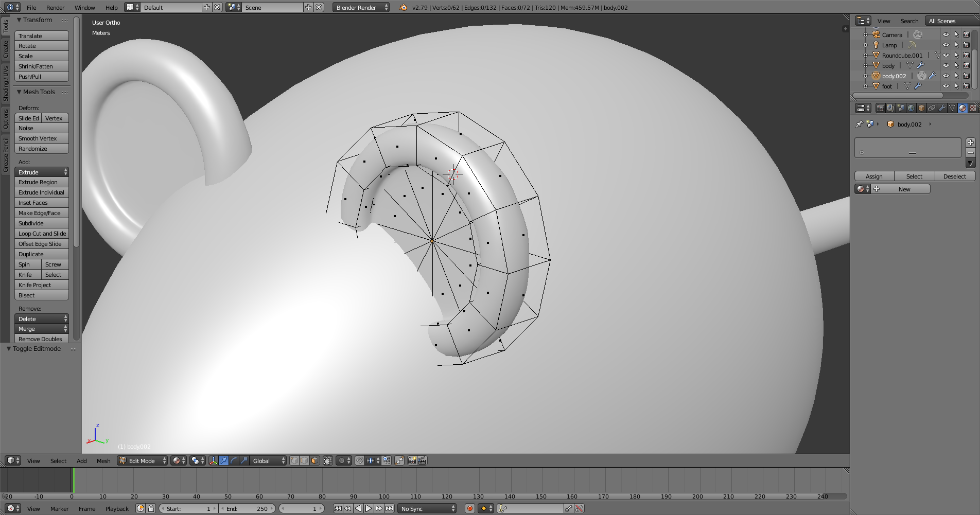Open the Mesh menu in 3D view header
This screenshot has height=515, width=980.
103,461
